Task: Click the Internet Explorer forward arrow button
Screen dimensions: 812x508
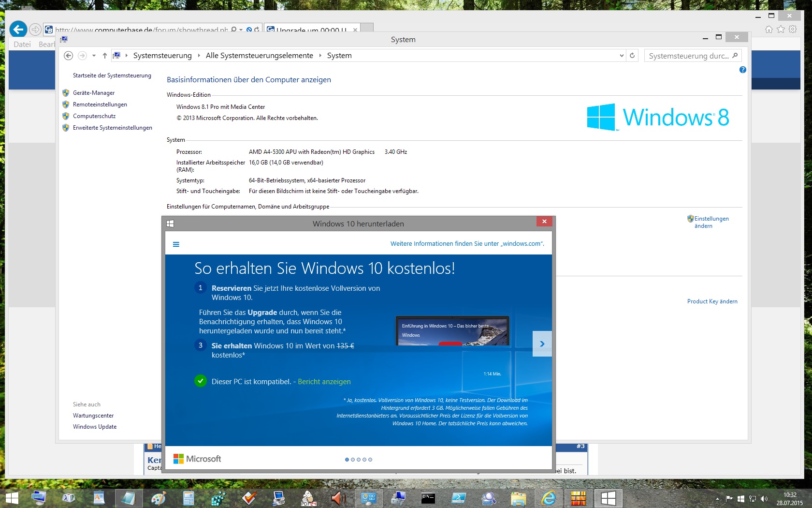Action: 35,30
